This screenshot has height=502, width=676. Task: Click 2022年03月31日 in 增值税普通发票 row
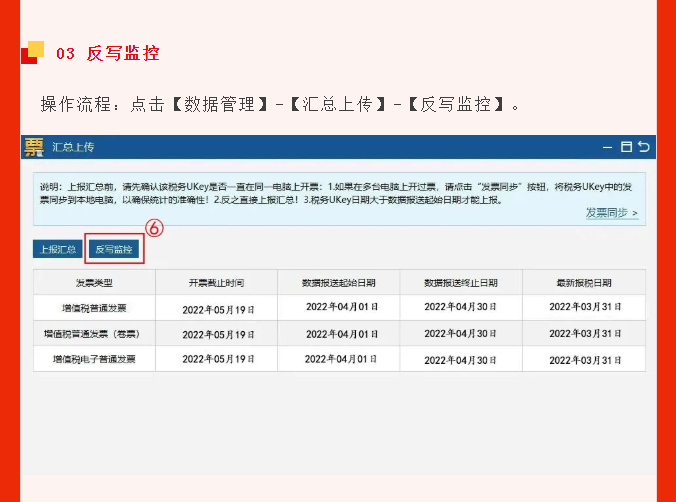pos(585,307)
